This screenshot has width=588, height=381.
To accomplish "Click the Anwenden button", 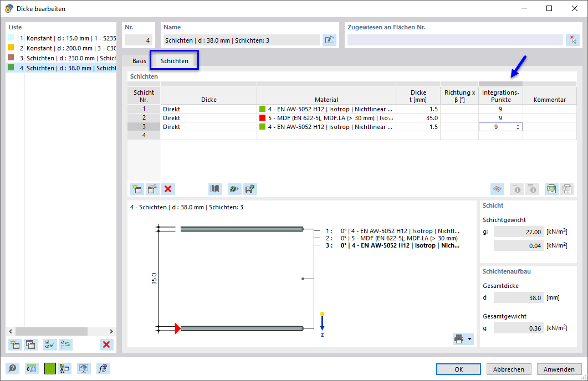I will point(559,369).
